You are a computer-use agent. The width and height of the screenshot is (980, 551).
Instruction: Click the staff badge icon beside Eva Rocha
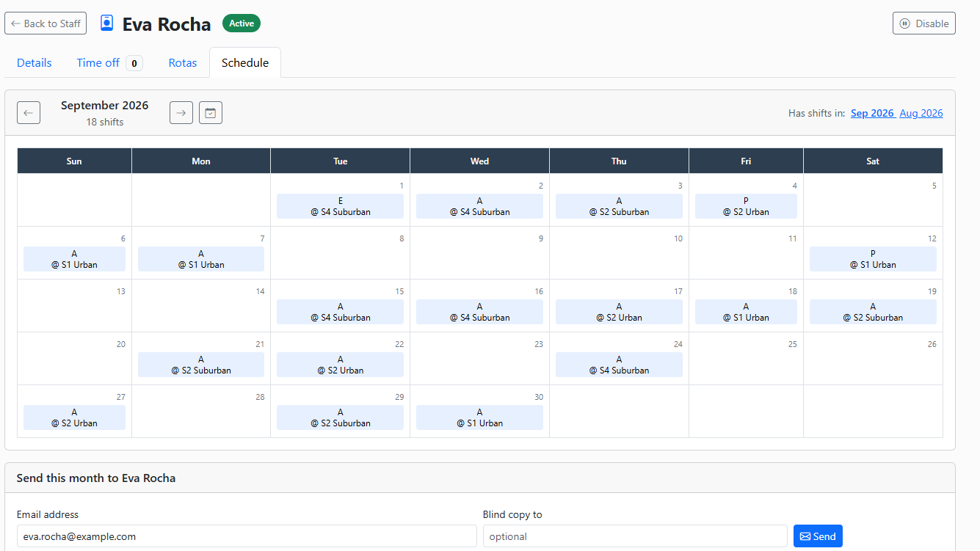pyautogui.click(x=107, y=23)
